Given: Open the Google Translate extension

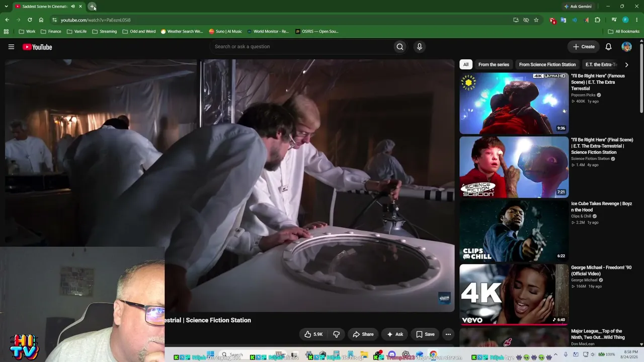Looking at the screenshot, I should 563,20.
